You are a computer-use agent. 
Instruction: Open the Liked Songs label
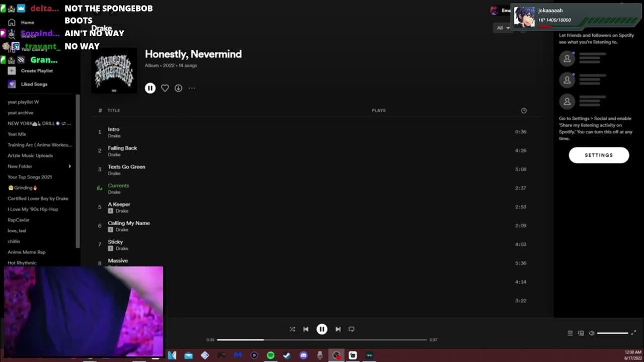(34, 84)
